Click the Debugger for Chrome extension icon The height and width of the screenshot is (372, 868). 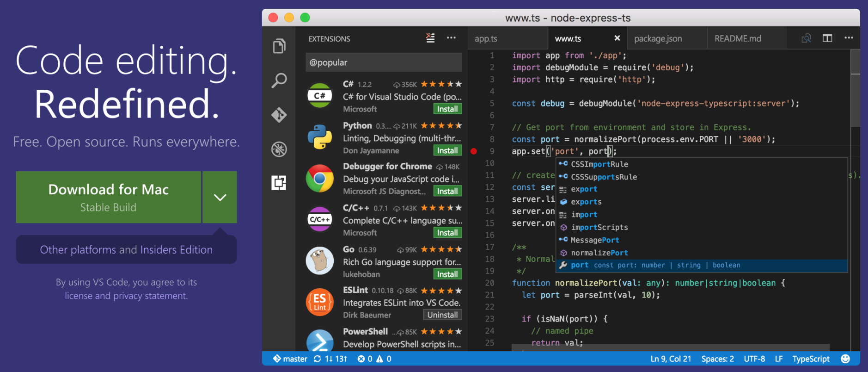[320, 179]
